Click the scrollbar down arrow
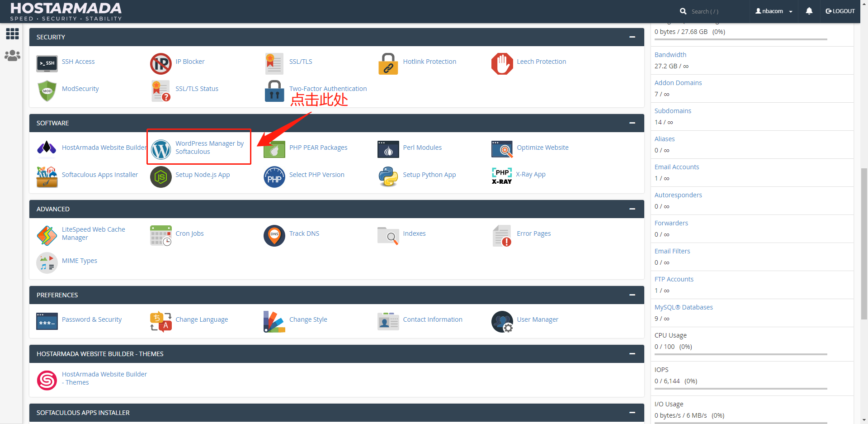The height and width of the screenshot is (424, 868). point(864,420)
